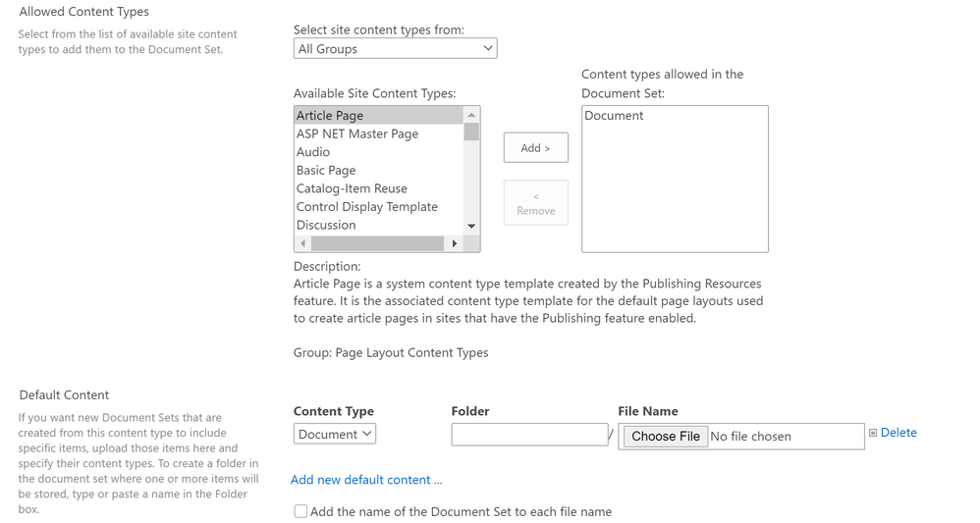The width and height of the screenshot is (980, 523).
Task: Click the Choose File button
Action: click(666, 437)
